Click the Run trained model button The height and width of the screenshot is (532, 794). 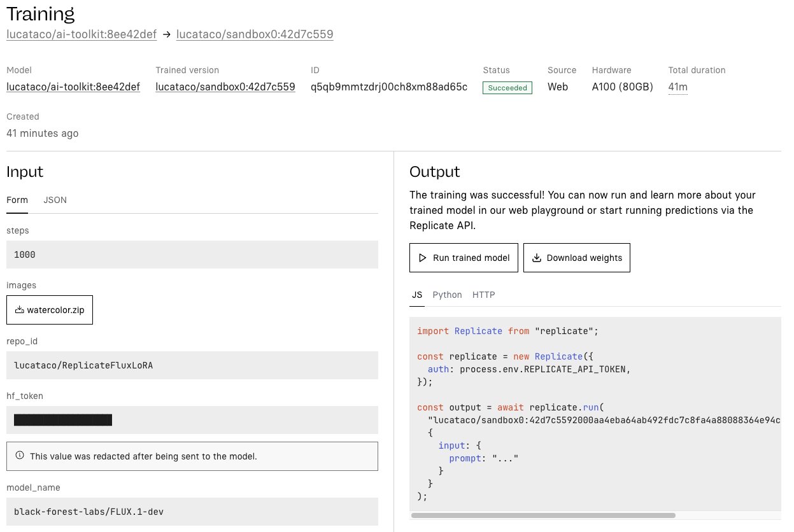click(x=464, y=258)
